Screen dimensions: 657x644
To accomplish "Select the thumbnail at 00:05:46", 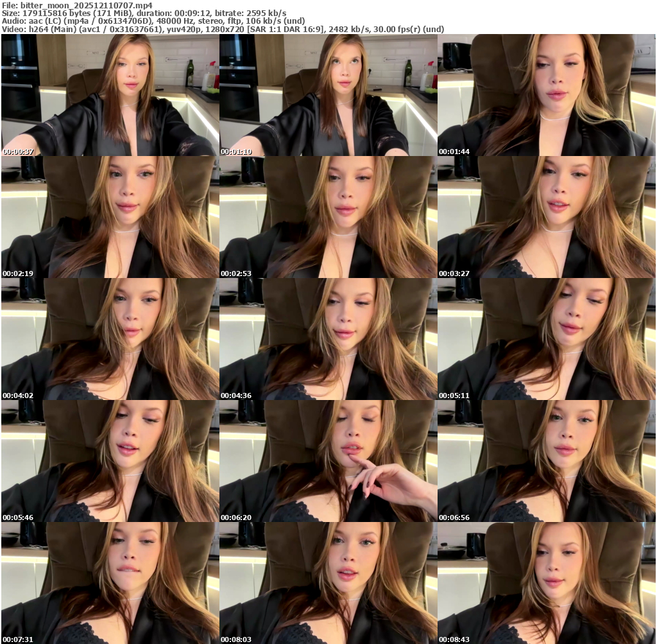I will (110, 461).
